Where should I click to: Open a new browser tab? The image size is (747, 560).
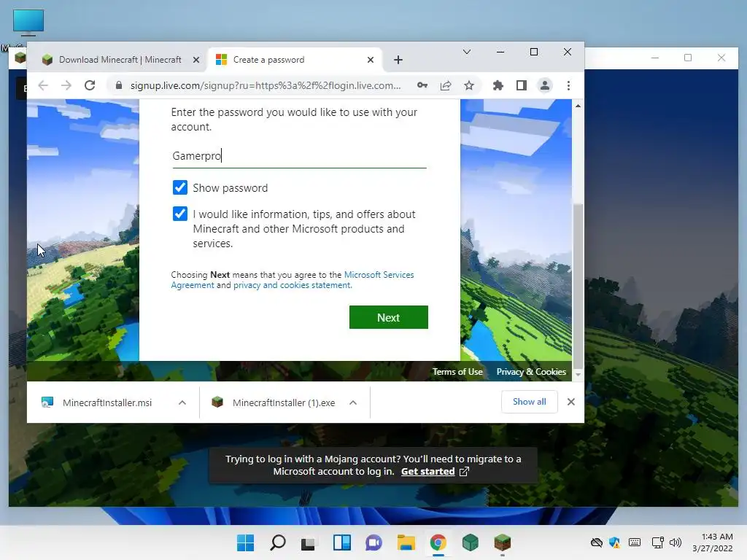398,60
